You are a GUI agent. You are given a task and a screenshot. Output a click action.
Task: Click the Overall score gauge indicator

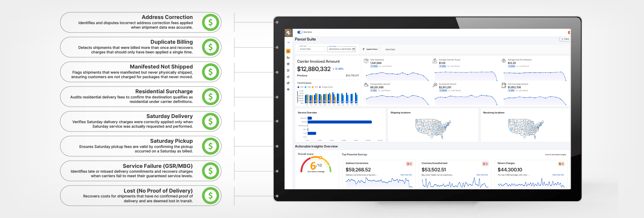click(x=316, y=165)
